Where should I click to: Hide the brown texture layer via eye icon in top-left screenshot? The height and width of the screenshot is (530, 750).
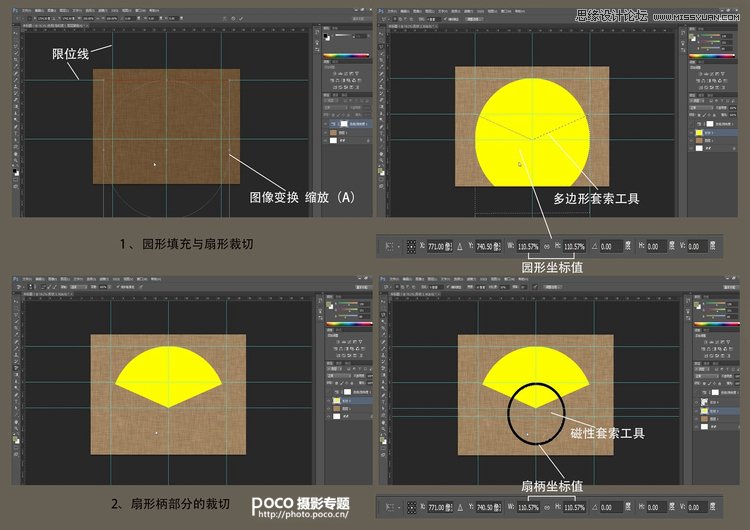pos(326,132)
